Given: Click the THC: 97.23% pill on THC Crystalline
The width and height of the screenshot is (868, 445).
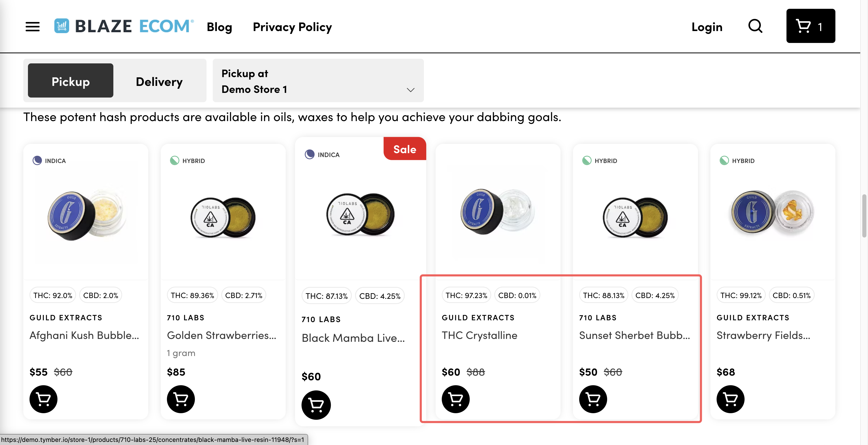Looking at the screenshot, I should (x=466, y=295).
